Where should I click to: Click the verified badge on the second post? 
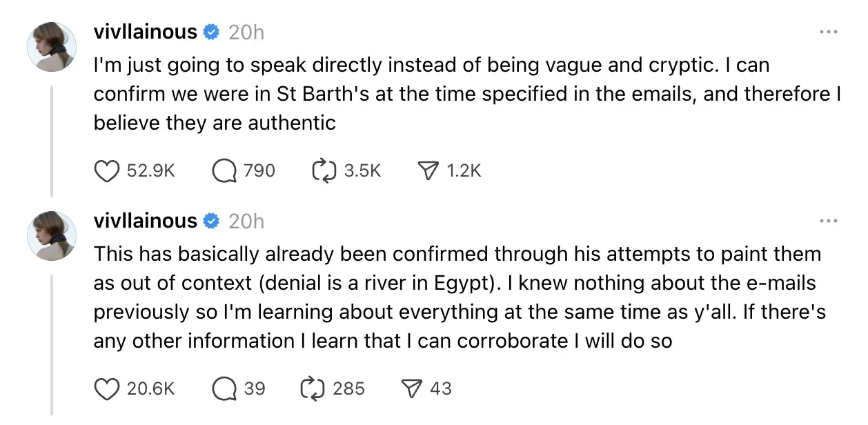pos(211,221)
